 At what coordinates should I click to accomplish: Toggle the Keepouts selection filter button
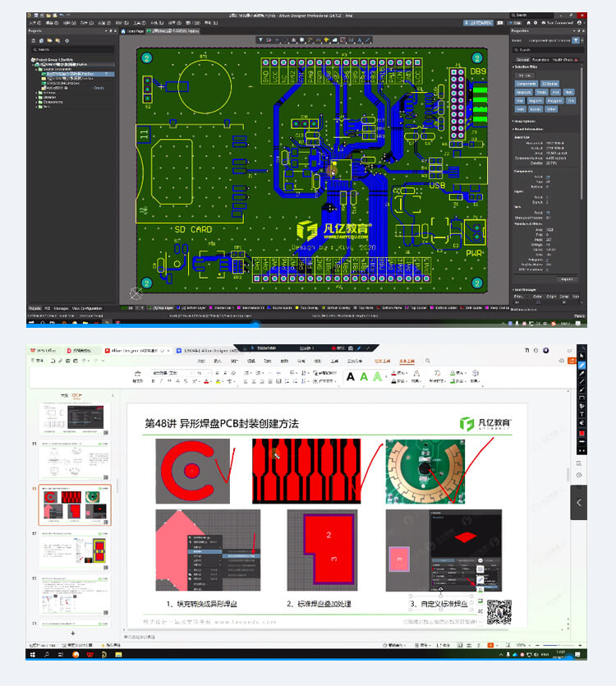coord(524,92)
